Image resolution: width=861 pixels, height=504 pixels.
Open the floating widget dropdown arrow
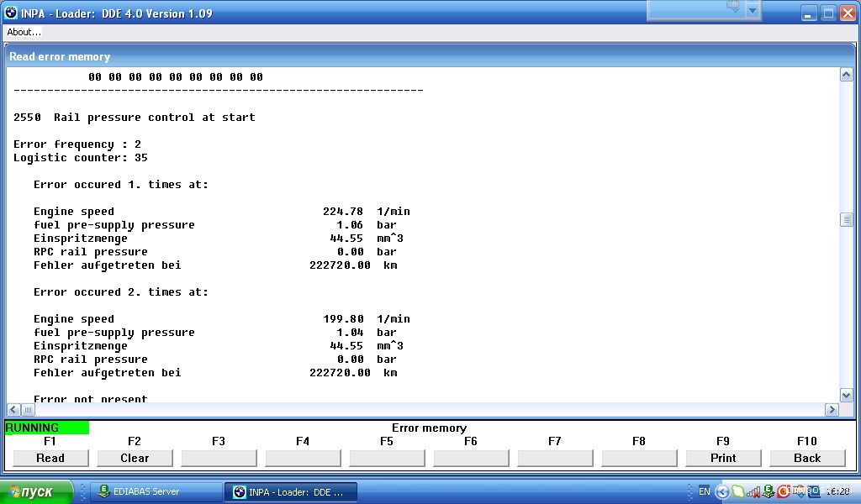753,10
